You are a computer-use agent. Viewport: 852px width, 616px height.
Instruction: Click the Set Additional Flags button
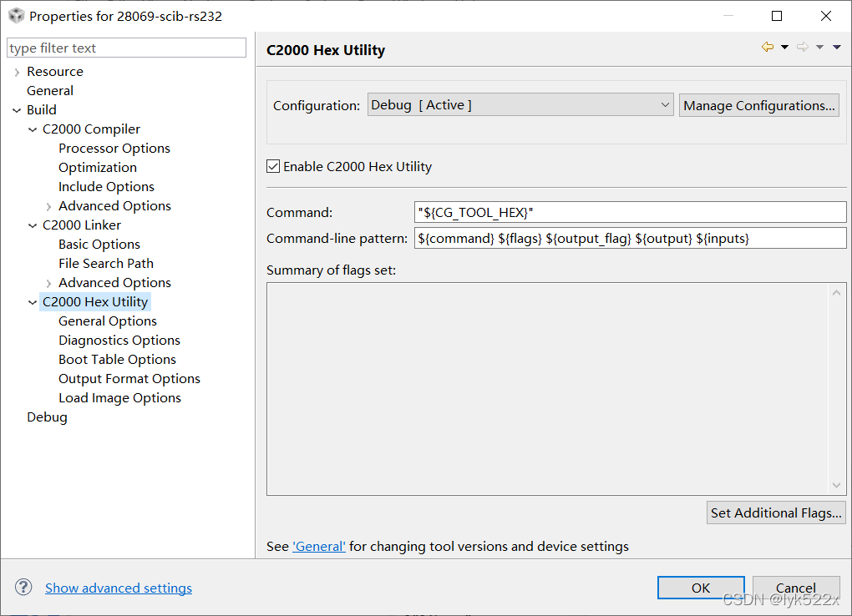(x=775, y=512)
